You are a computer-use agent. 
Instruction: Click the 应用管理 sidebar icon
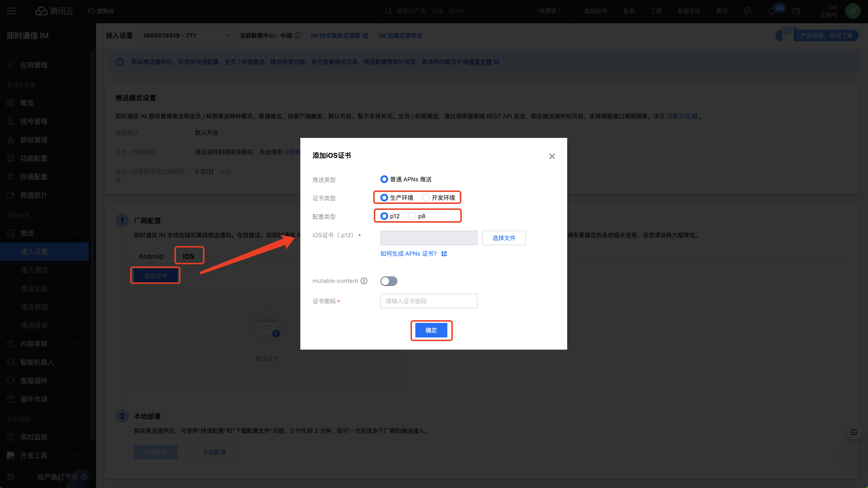(x=11, y=65)
